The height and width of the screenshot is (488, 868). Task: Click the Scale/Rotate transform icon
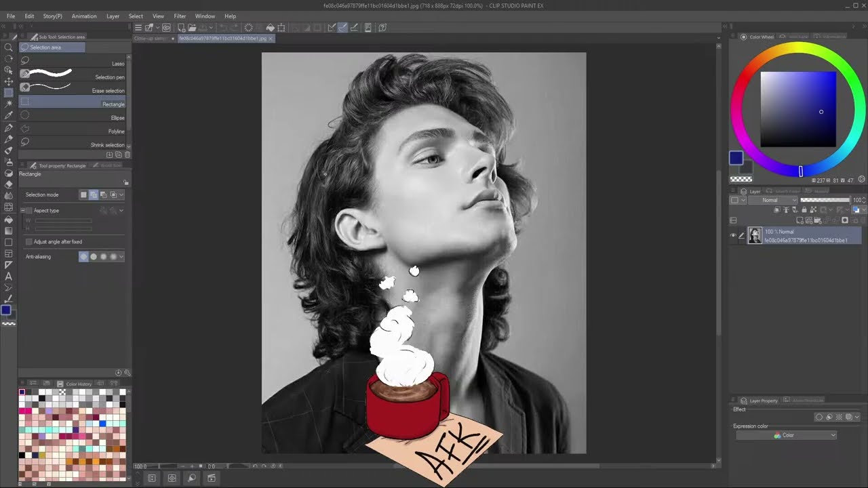coord(281,28)
